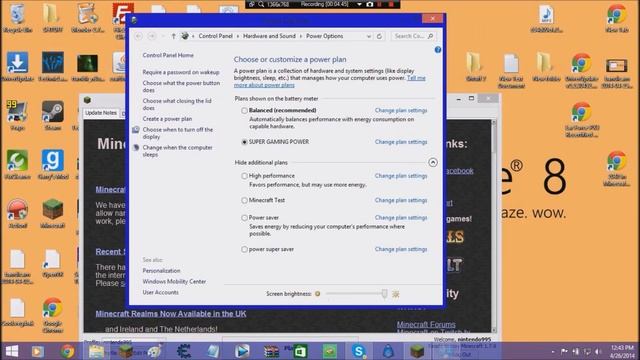Select the Balanced (recommended) power plan
The height and width of the screenshot is (360, 640).
click(244, 111)
